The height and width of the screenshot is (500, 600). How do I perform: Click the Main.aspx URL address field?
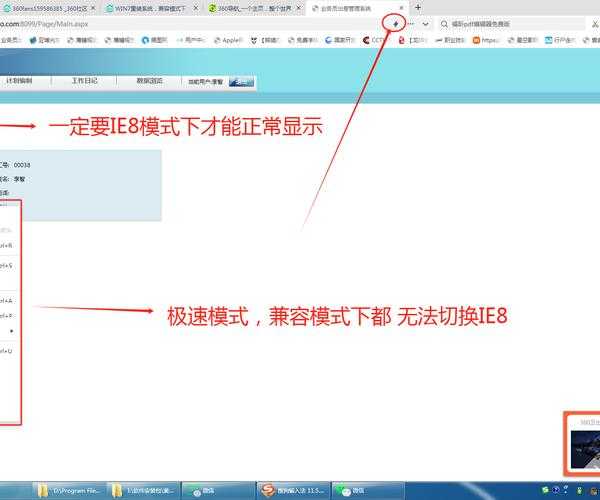(x=191, y=24)
